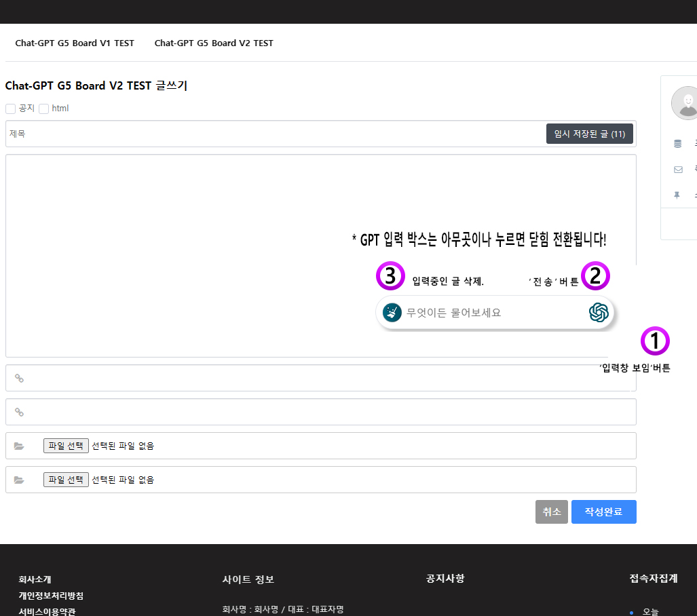Open the 회사소개 footer link
Screen dimensions: 697x616
(35, 579)
